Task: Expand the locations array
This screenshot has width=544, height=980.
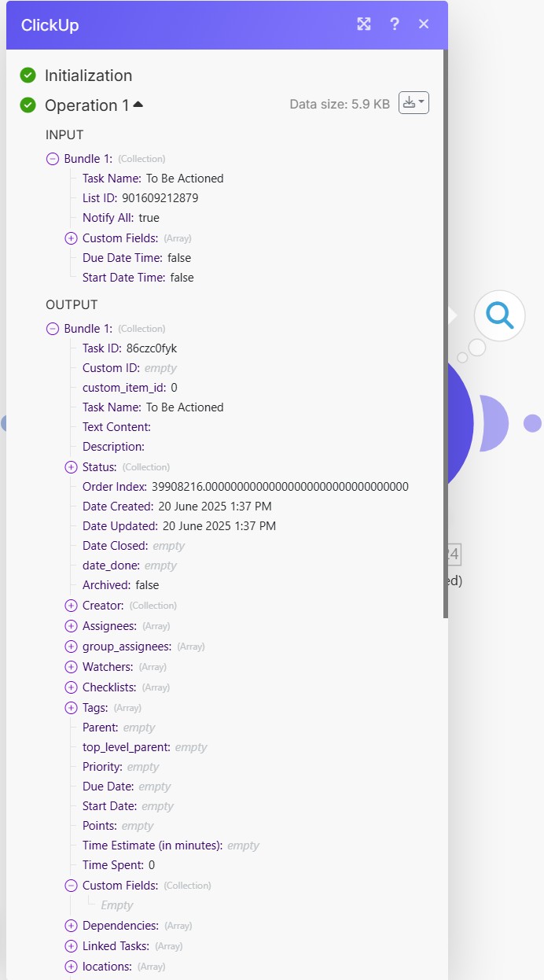Action: click(x=71, y=967)
